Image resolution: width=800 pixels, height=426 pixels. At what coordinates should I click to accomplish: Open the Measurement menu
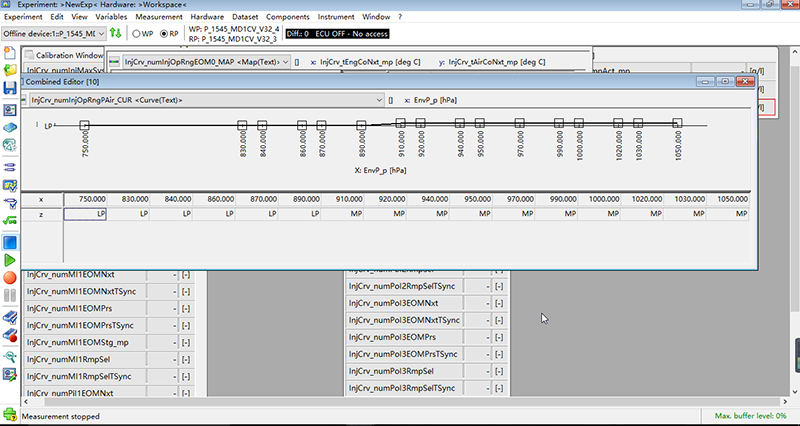click(159, 17)
